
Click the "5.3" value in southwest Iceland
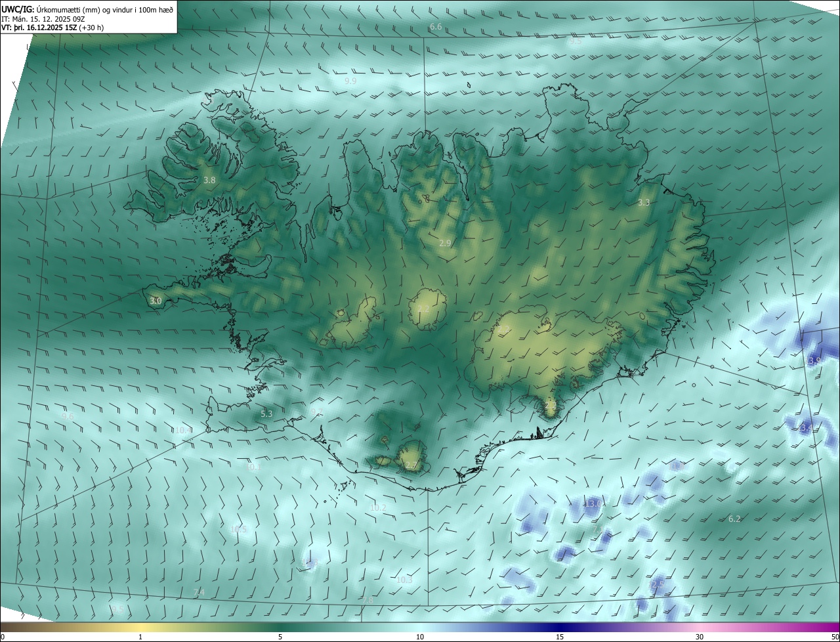(266, 414)
